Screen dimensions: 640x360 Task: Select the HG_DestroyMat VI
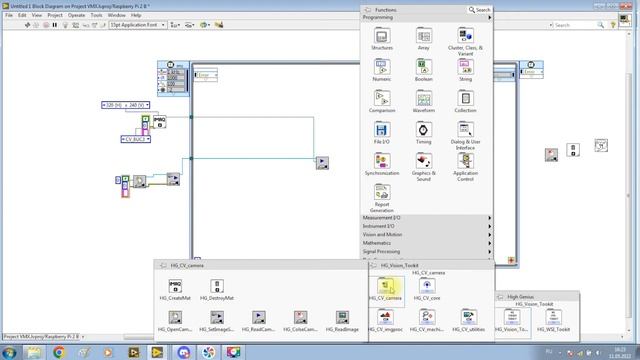point(217,286)
